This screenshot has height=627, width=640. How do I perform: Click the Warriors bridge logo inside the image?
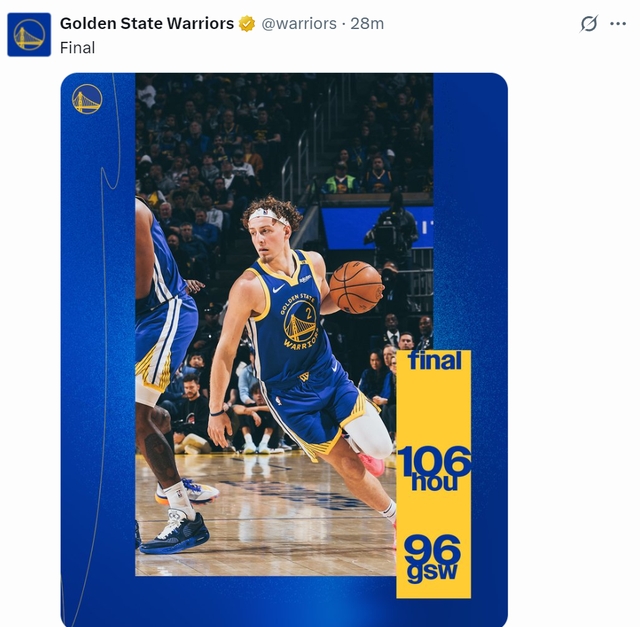[87, 99]
